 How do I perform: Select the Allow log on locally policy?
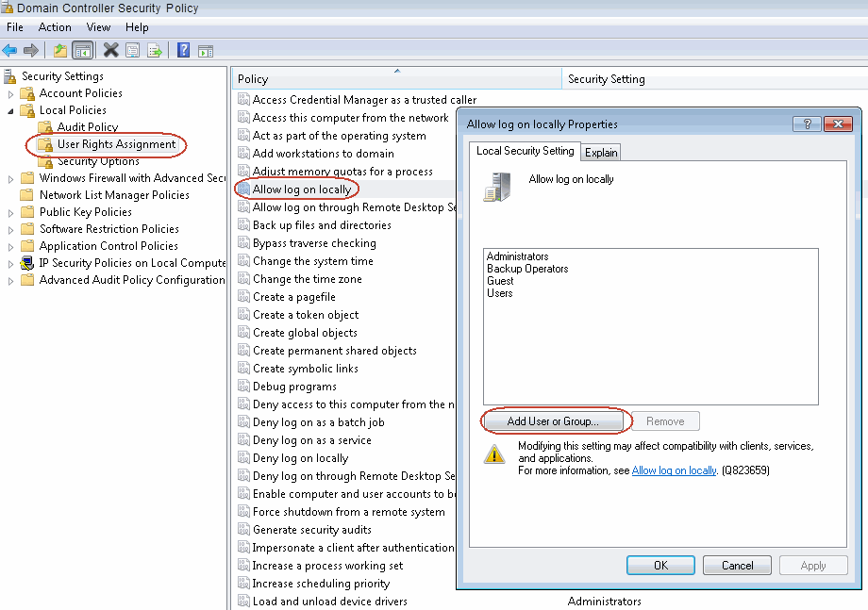302,190
